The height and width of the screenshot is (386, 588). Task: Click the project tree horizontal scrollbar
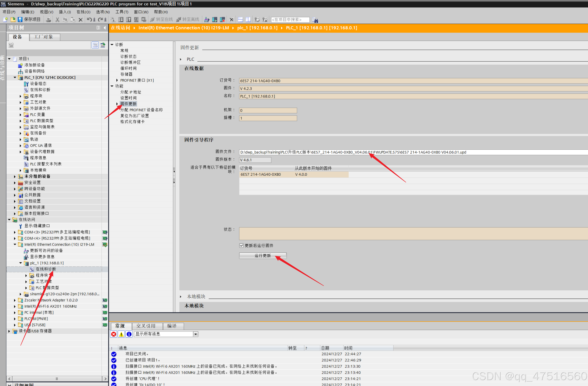tap(57, 378)
